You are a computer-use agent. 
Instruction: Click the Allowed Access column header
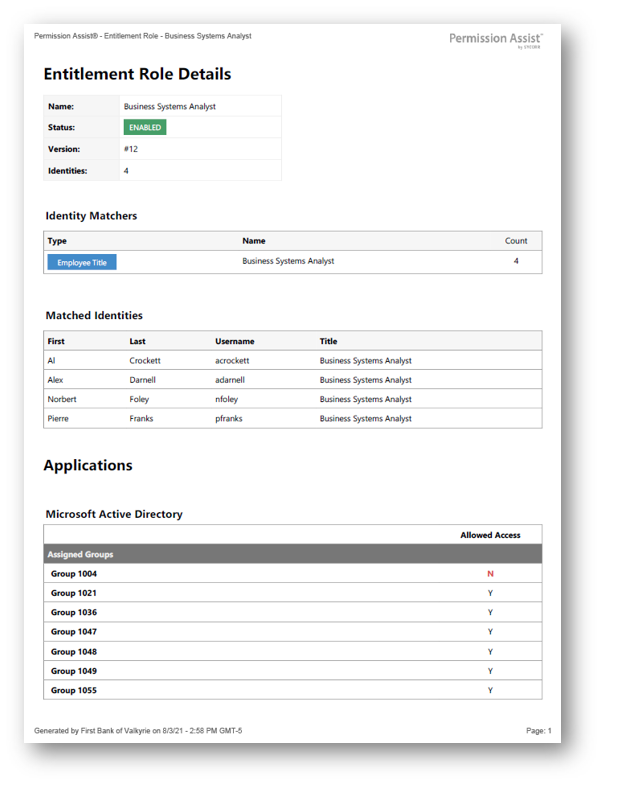pos(490,535)
